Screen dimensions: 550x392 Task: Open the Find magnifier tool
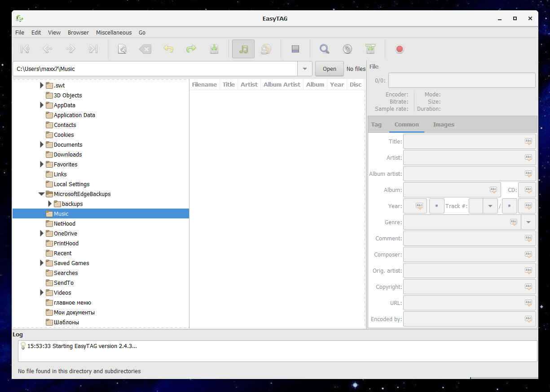(x=324, y=49)
